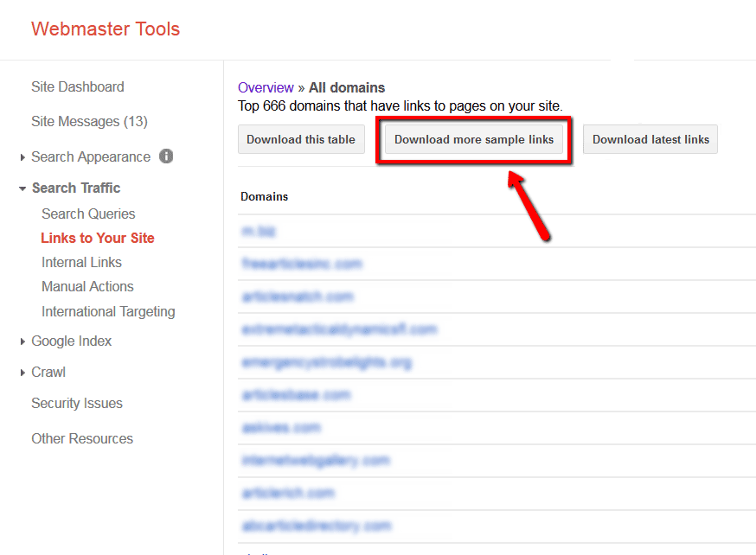Open Manual Actions page
This screenshot has height=555, width=756.
click(87, 286)
